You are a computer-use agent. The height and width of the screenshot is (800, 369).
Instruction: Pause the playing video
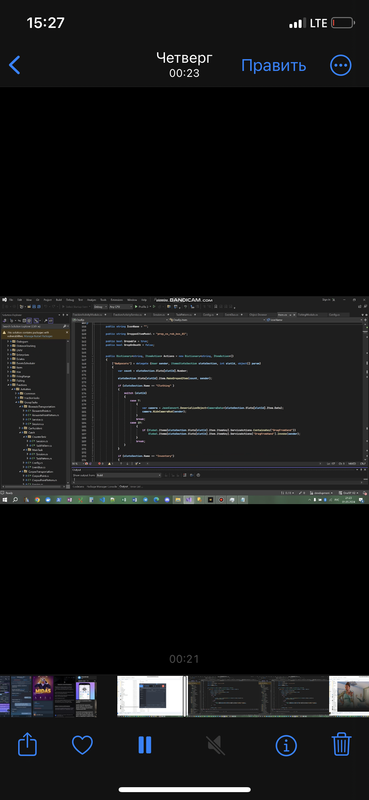click(x=145, y=745)
